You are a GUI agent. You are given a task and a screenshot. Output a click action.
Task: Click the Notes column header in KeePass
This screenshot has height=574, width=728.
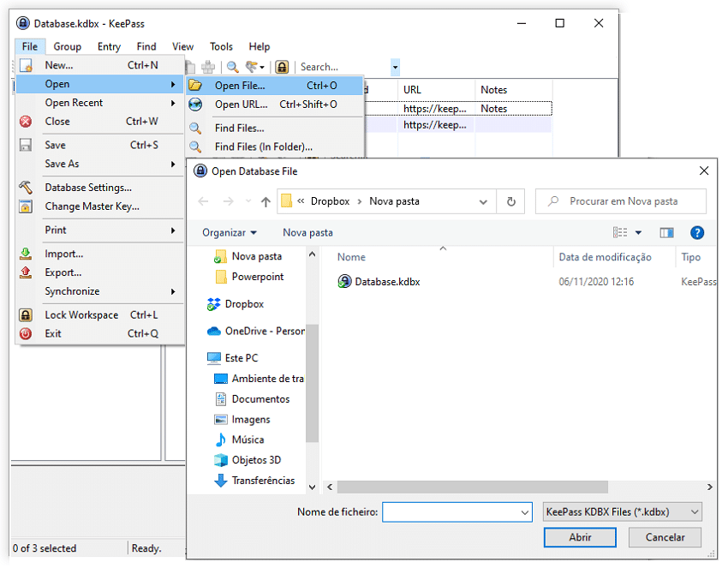(493, 90)
